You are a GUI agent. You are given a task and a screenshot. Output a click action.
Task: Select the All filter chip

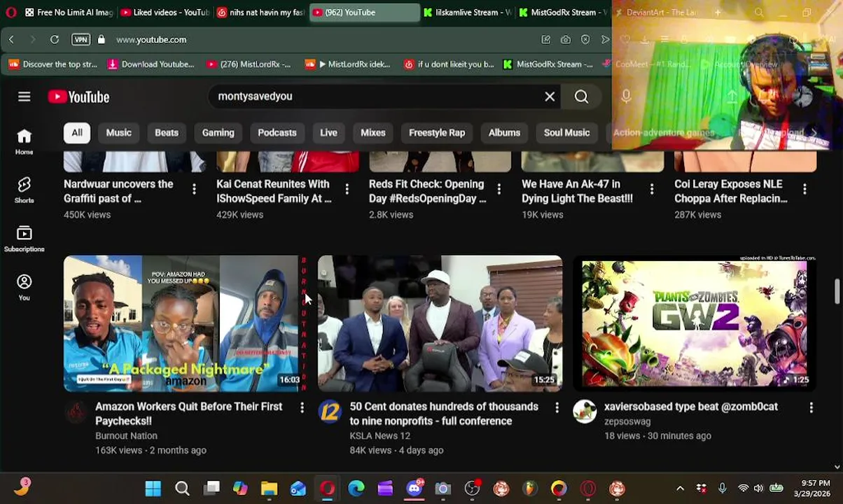[77, 132]
